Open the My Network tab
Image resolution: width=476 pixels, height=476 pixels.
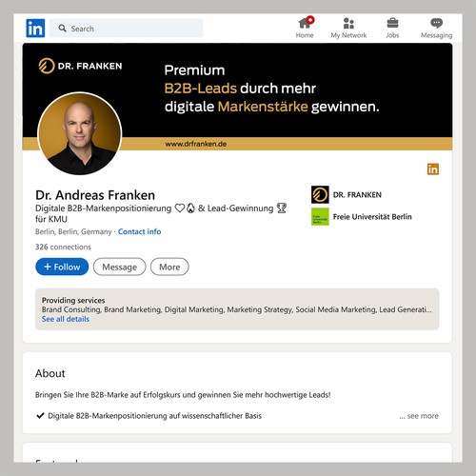[348, 28]
